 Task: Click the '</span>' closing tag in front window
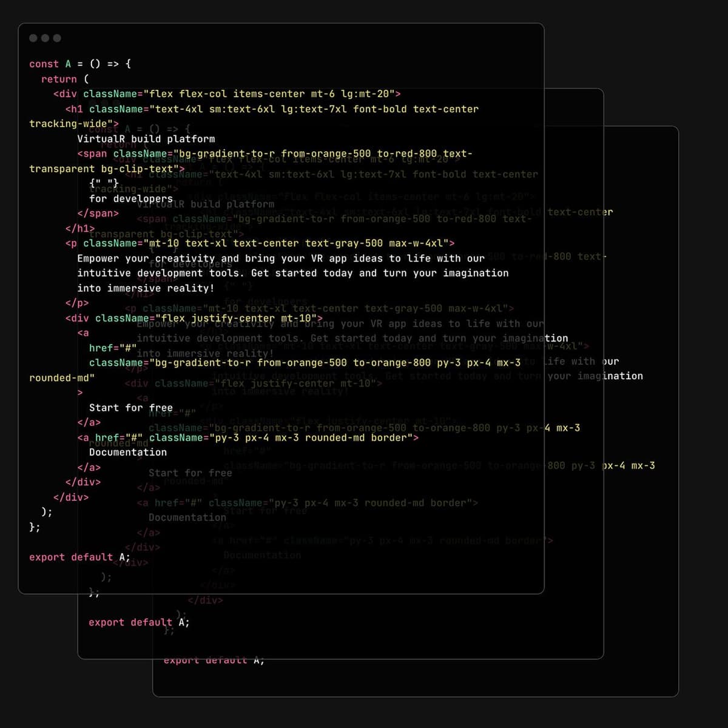tap(98, 214)
